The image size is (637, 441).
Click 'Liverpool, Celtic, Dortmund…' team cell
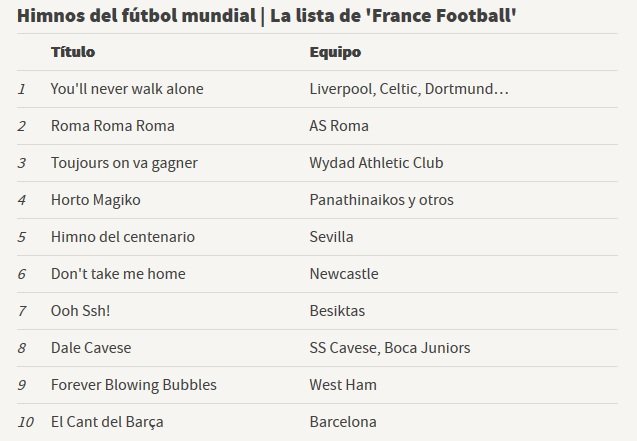coord(409,89)
